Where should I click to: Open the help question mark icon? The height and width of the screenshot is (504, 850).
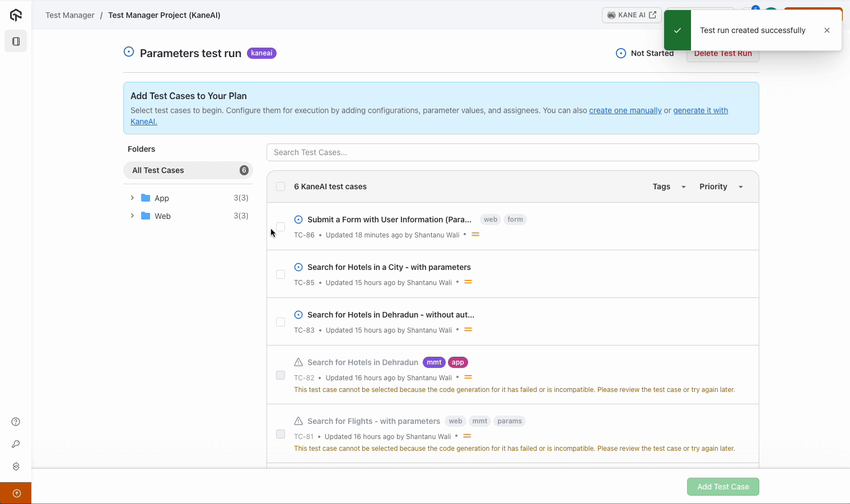coord(16,422)
